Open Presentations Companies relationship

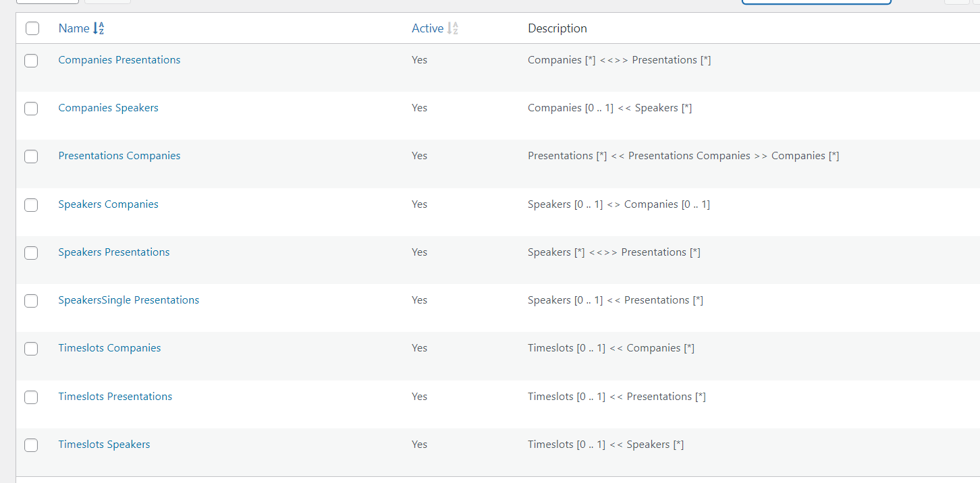(x=119, y=156)
